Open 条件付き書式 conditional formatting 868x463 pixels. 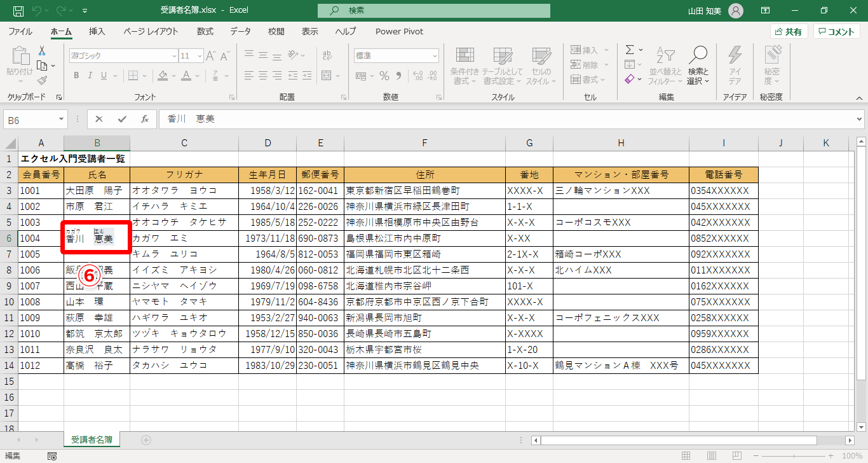[465, 65]
